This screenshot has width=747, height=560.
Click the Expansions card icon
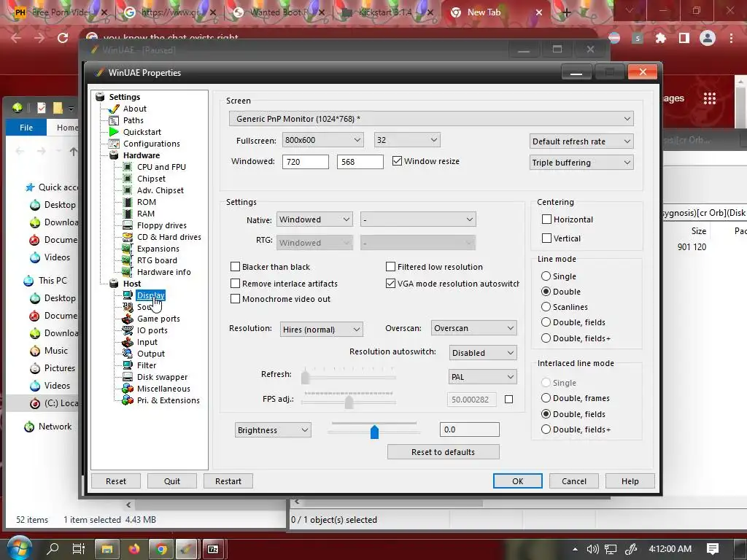[127, 249]
